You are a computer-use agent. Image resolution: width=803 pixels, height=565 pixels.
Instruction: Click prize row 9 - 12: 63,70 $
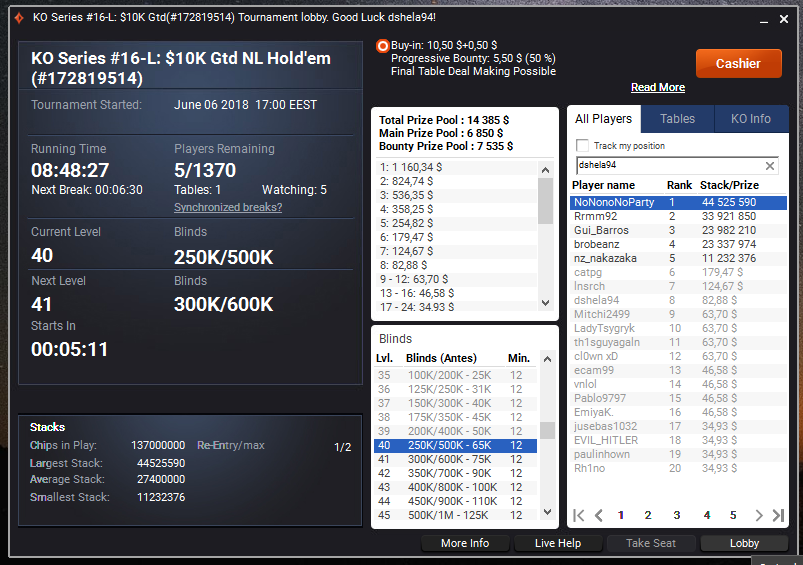click(414, 279)
